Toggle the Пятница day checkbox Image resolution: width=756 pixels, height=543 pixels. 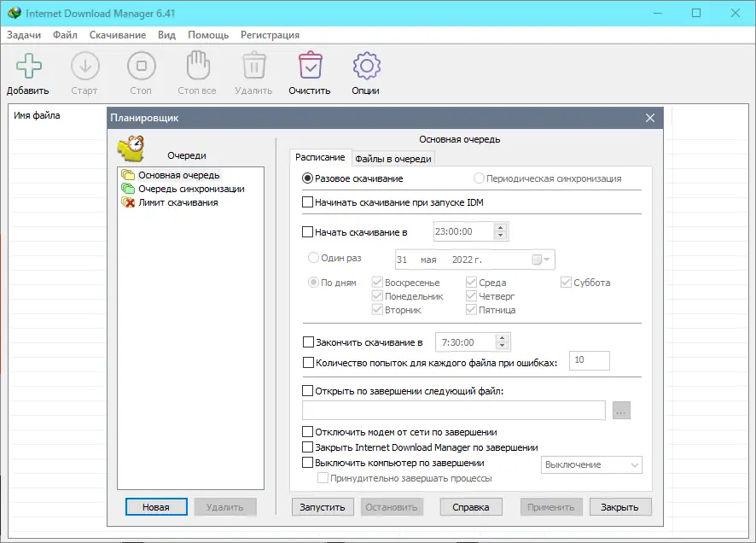471,310
